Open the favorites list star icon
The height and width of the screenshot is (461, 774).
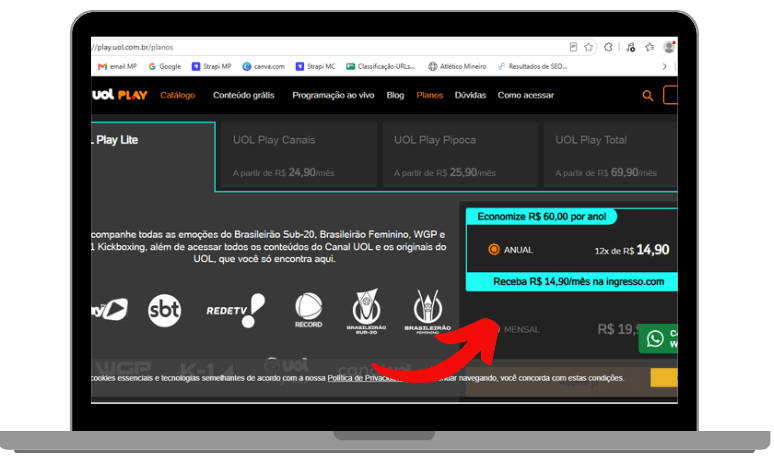[x=650, y=47]
